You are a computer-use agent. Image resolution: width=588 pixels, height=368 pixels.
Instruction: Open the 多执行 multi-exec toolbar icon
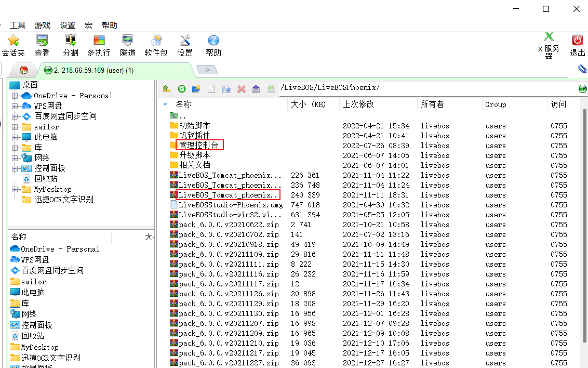click(x=99, y=45)
